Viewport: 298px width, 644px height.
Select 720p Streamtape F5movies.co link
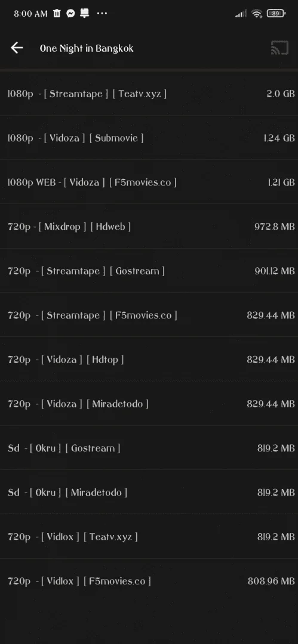click(149, 315)
